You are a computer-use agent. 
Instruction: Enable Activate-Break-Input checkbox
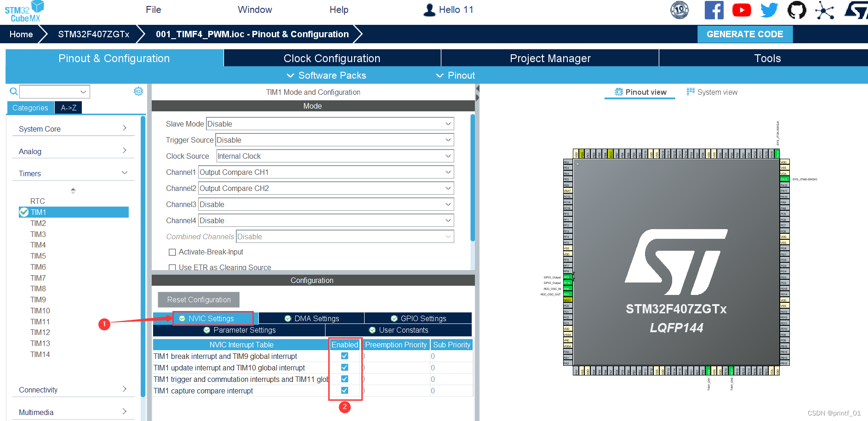(x=172, y=252)
